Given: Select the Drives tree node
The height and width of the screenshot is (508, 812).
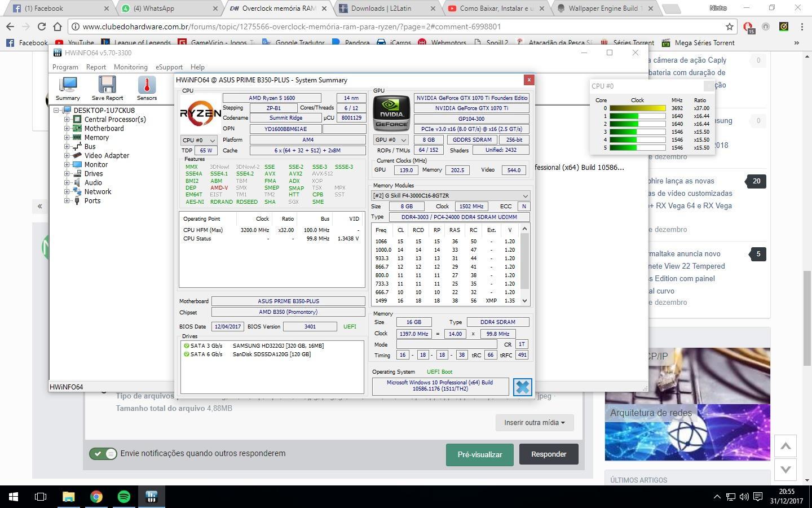Looking at the screenshot, I should (x=94, y=173).
